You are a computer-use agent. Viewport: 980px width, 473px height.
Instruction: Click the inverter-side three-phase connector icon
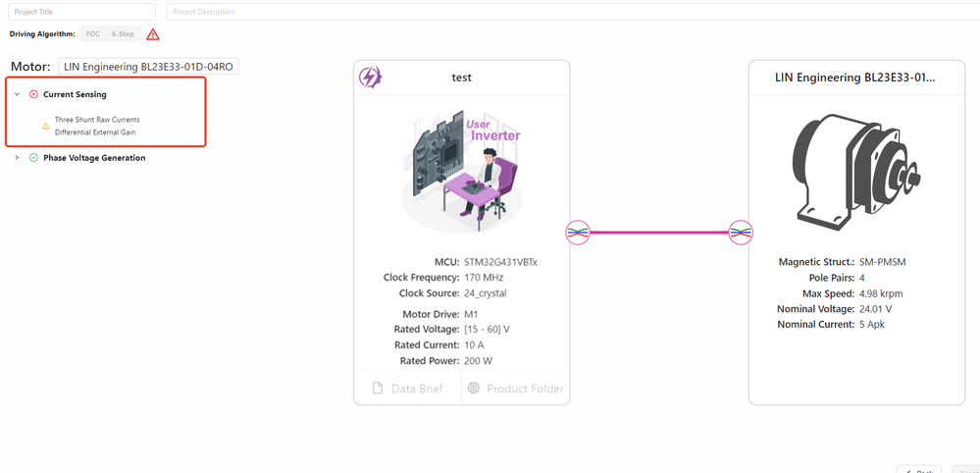(x=578, y=233)
